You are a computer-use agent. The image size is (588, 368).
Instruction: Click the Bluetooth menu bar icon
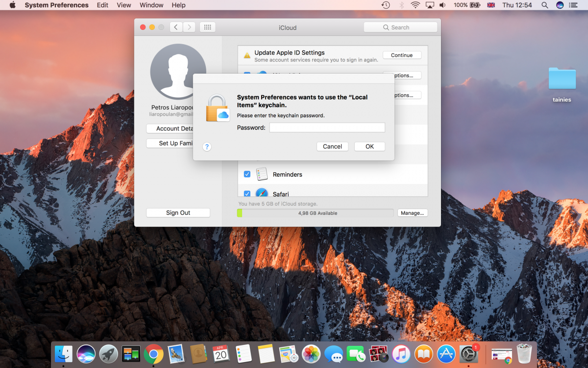[x=402, y=5]
